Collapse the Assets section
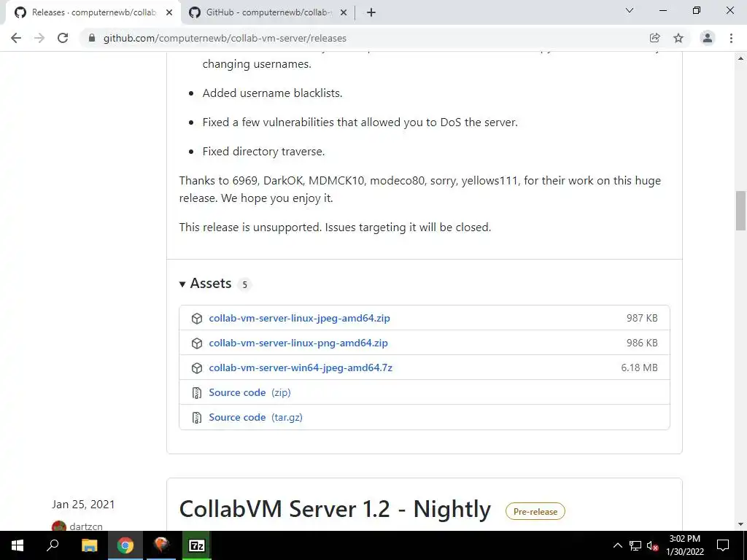This screenshot has height=560, width=747. pyautogui.click(x=205, y=284)
